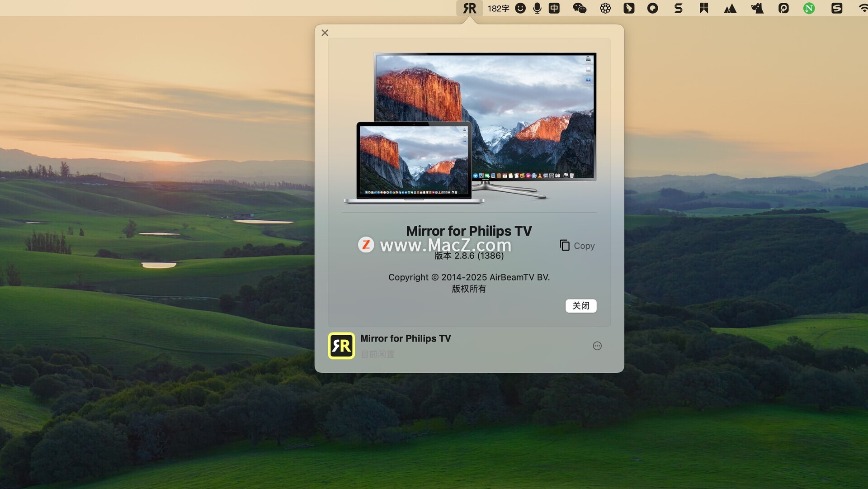Open the circled ellipsis more-options menu
This screenshot has width=868, height=489.
(597, 346)
